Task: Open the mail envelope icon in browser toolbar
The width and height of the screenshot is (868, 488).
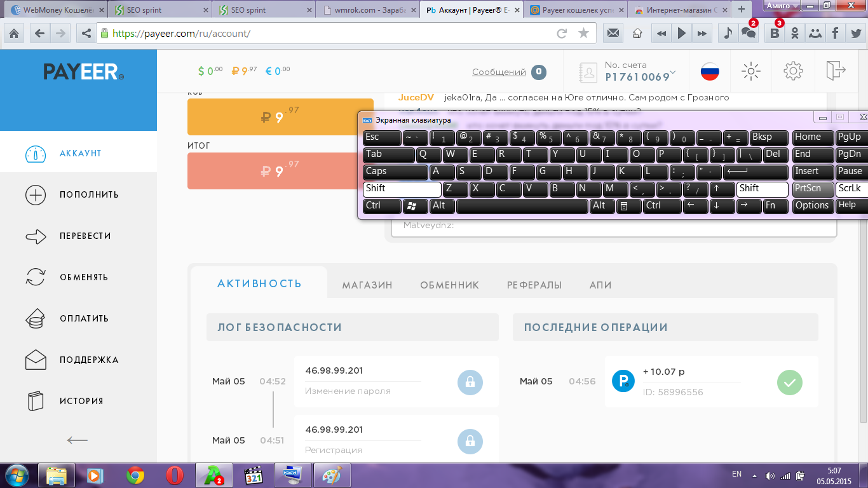Action: tap(613, 33)
